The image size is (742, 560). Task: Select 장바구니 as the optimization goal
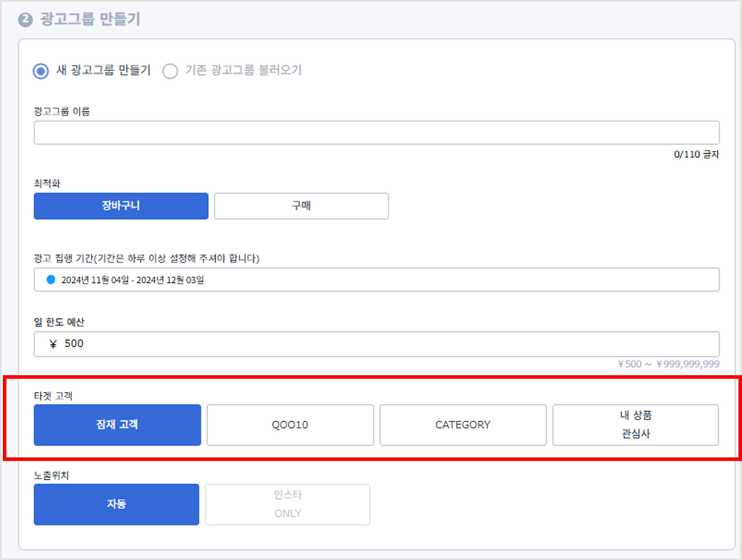[121, 206]
